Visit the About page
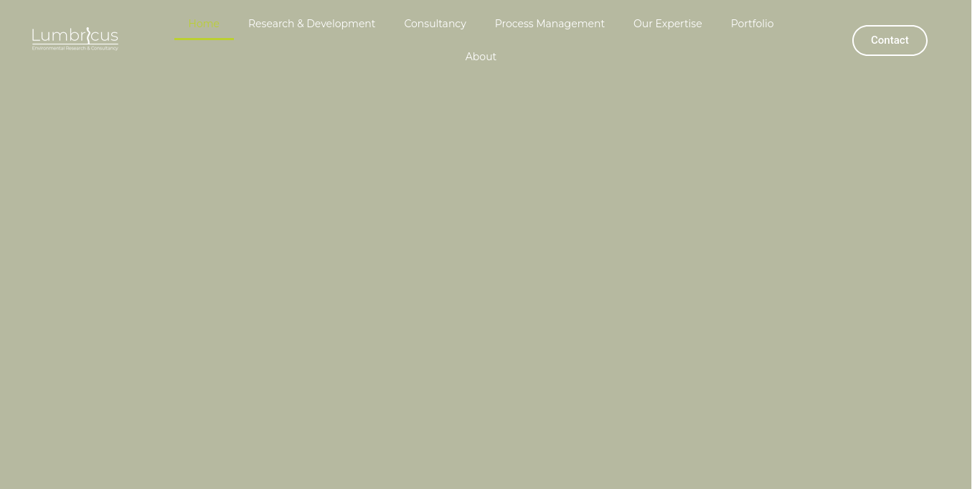980x489 pixels. [481, 57]
